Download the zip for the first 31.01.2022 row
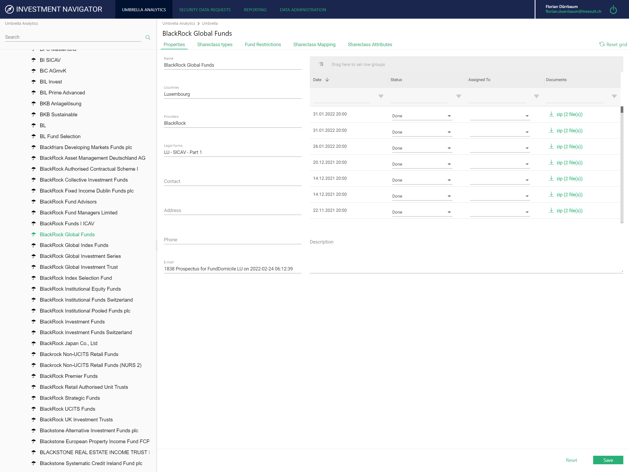Viewport: 629px width, 472px height. coord(566,114)
